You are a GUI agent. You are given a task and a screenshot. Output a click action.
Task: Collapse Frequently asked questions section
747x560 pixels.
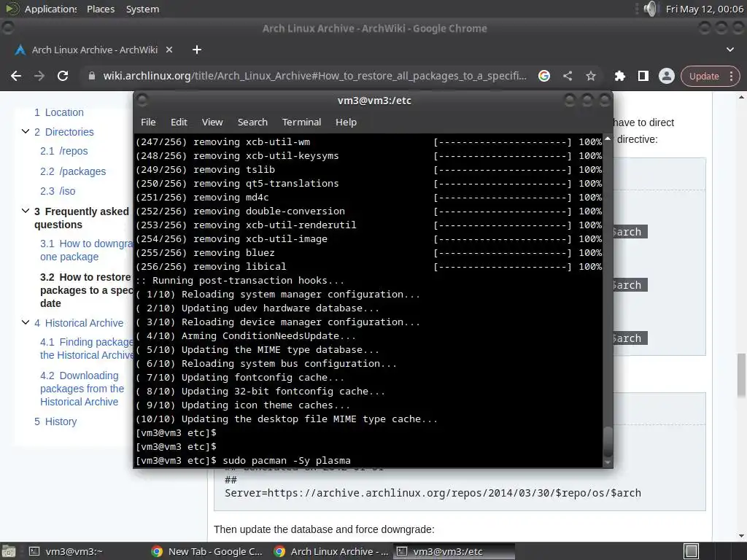tap(26, 211)
